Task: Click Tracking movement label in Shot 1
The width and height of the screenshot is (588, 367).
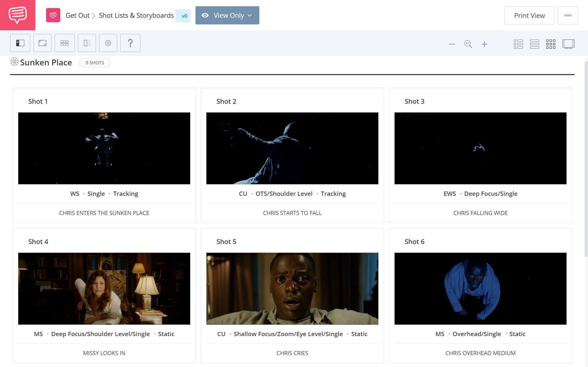Action: click(126, 194)
